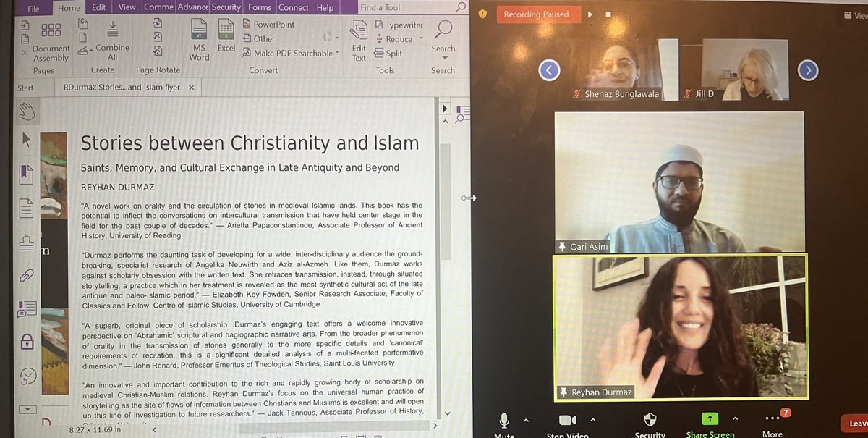
Task: Open the Attachments paperclip panel
Action: (27, 275)
